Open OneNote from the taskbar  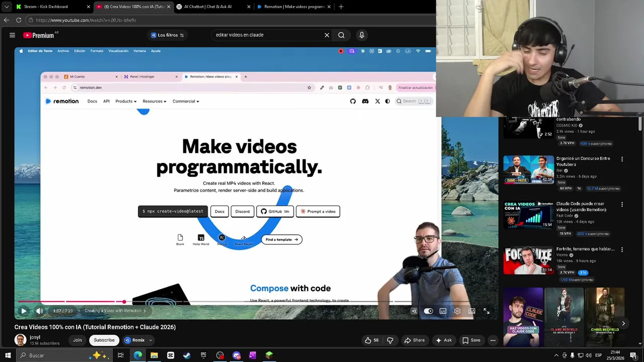pyautogui.click(x=253, y=355)
